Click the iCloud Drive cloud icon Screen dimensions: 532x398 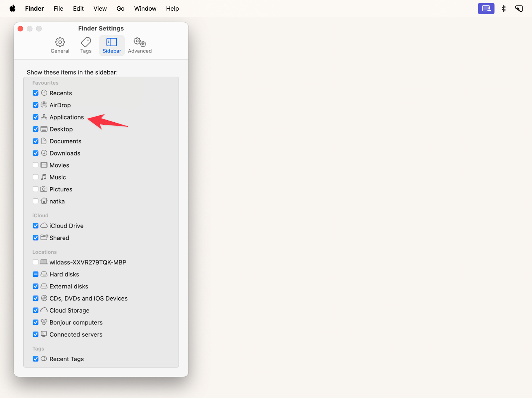(44, 226)
